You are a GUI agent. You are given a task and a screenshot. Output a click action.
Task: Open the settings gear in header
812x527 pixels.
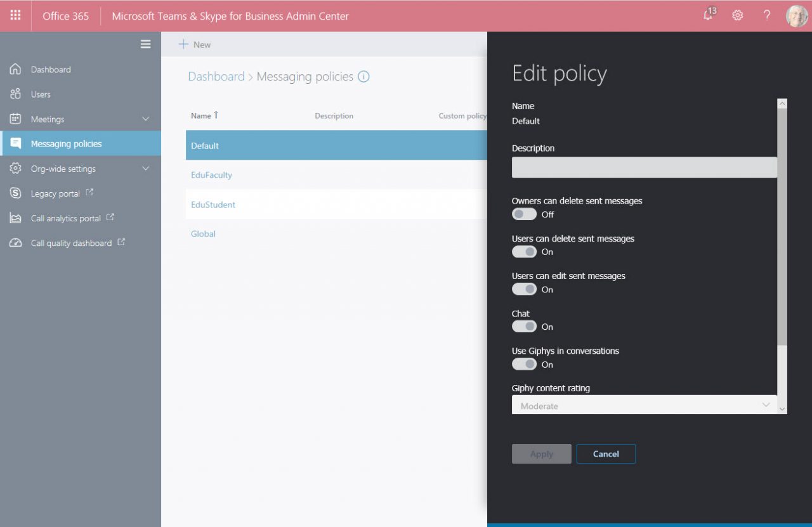click(737, 16)
